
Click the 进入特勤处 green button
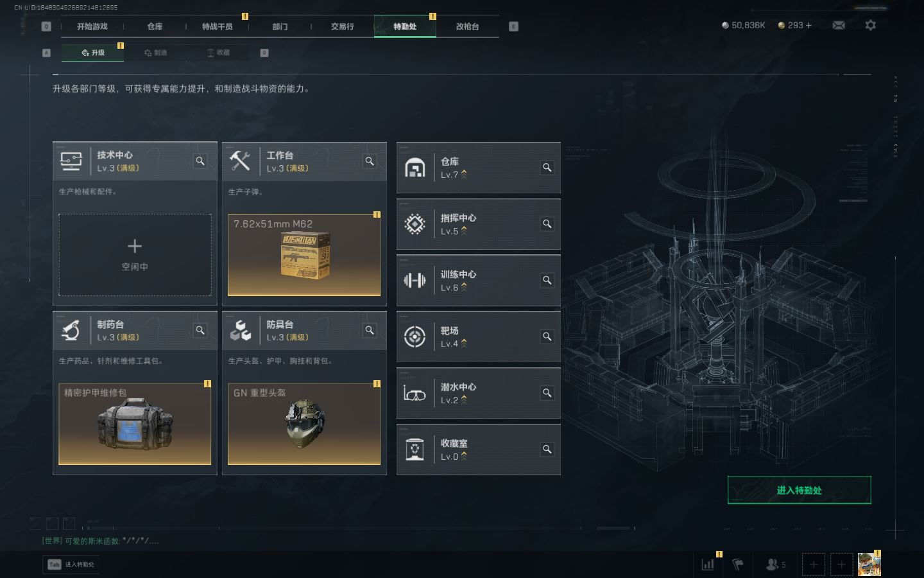coord(800,490)
